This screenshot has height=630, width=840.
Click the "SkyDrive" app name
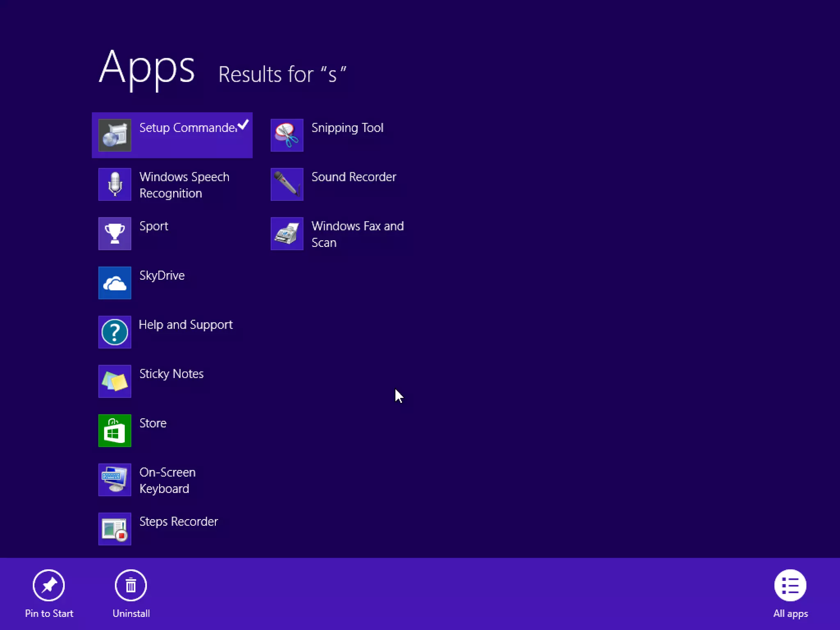pyautogui.click(x=162, y=276)
